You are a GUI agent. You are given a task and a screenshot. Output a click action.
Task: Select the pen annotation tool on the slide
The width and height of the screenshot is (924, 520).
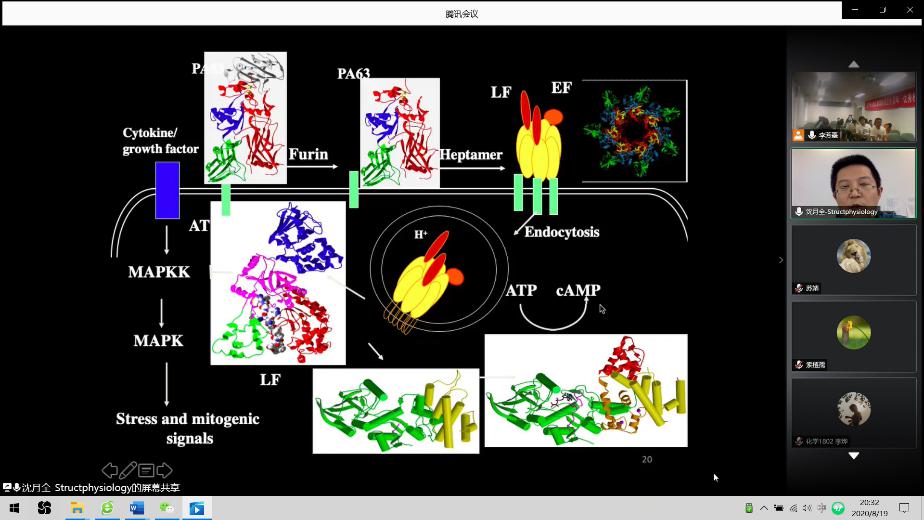(128, 470)
